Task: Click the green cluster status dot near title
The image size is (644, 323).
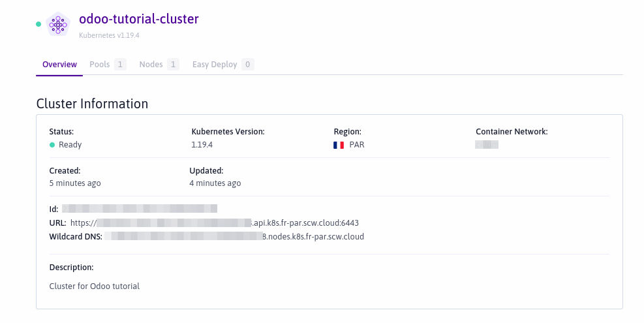Action: pos(38,24)
